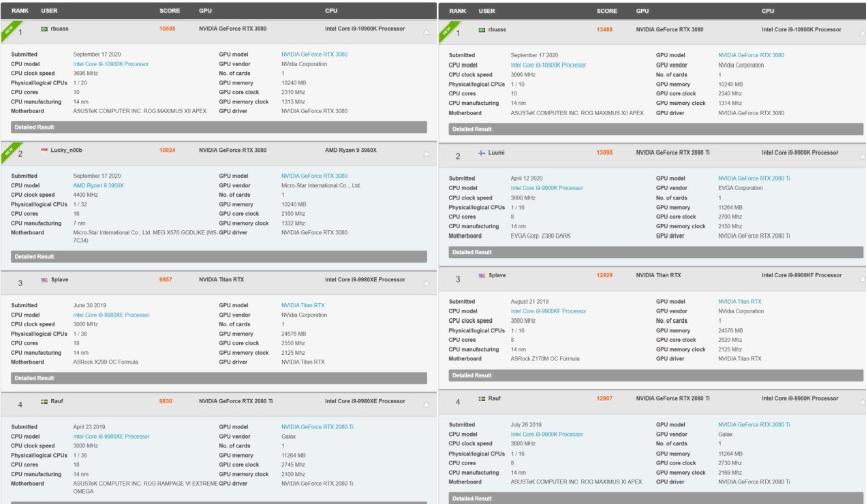Click the motherboard value ASRock X299 OC Formula
Viewport: 866px width, 504px height.
pyautogui.click(x=106, y=362)
